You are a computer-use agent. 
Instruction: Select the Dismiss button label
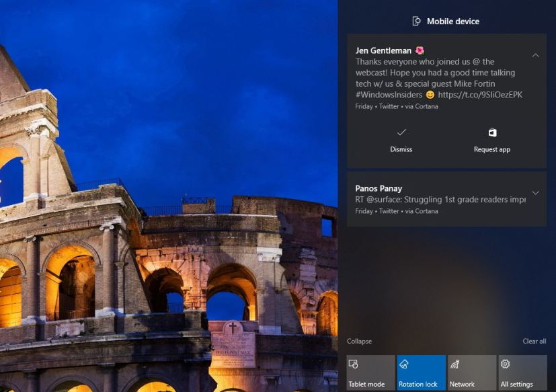pos(401,149)
